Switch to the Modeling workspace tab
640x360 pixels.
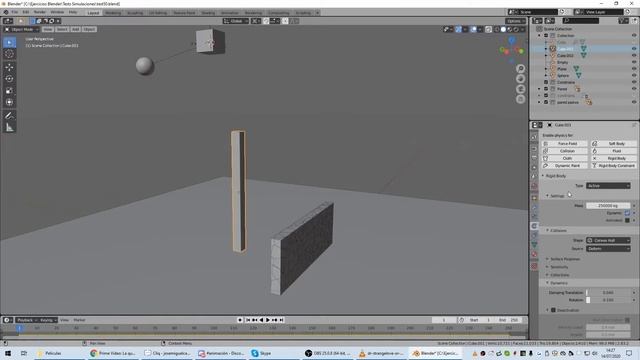tap(113, 13)
